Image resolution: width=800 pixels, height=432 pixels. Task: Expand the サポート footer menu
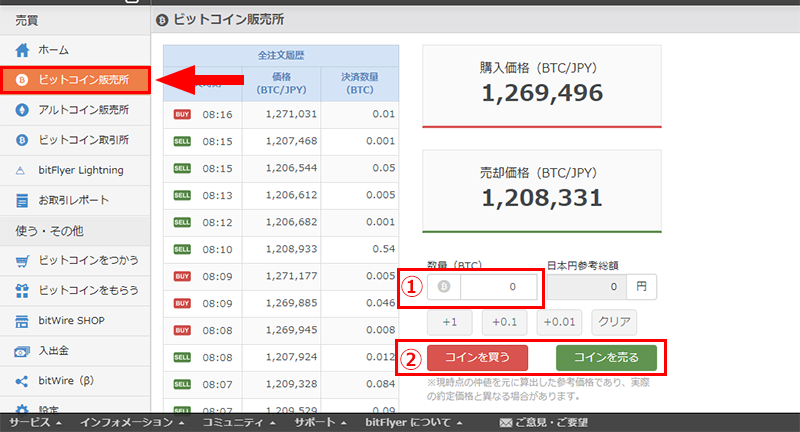[x=320, y=423]
